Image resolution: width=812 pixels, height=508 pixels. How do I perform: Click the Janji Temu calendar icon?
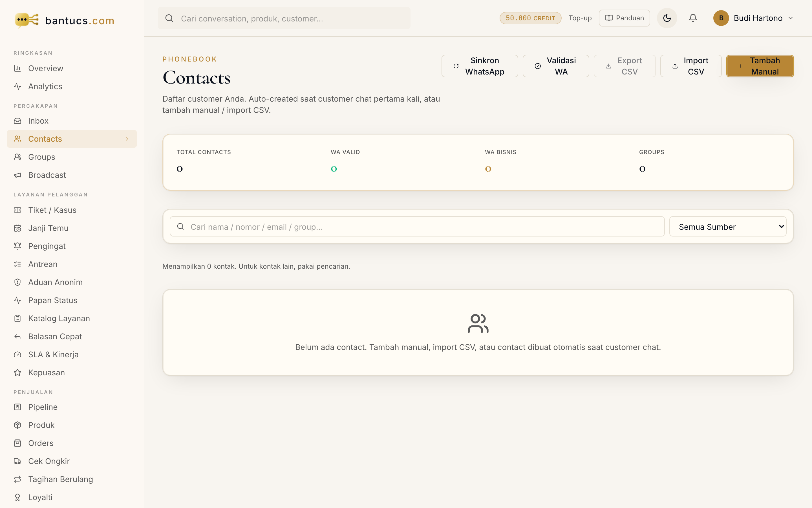(x=17, y=228)
